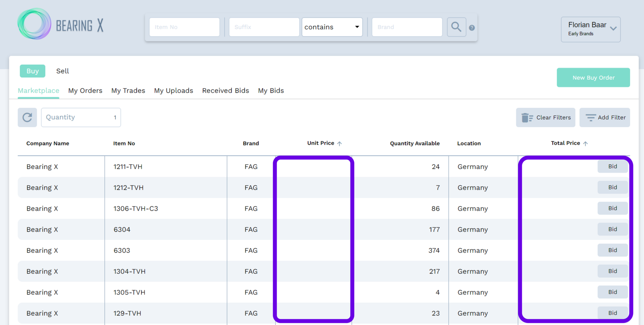
Task: Expand the Florian Baar user menu
Action: coord(591,29)
